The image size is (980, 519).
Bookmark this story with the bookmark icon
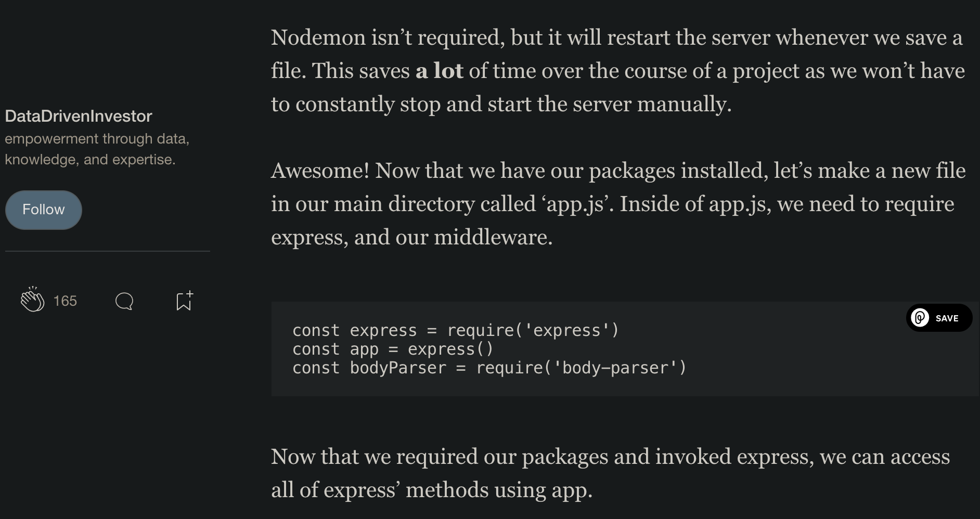(184, 301)
